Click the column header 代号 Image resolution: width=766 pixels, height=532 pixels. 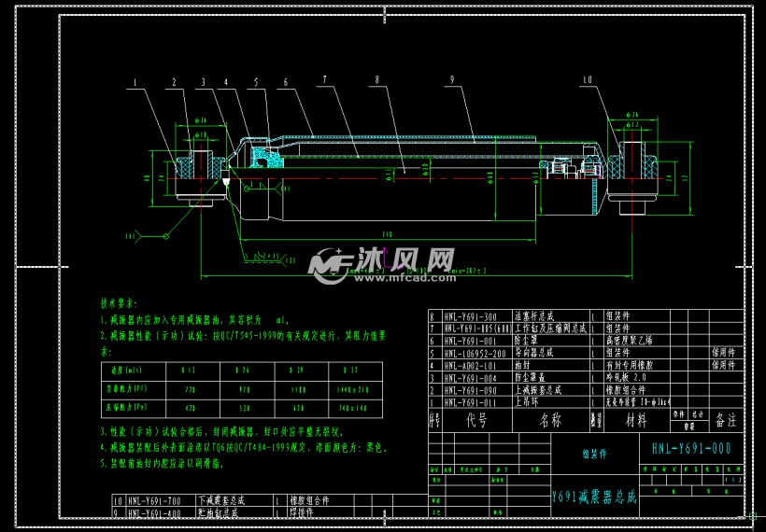(476, 420)
